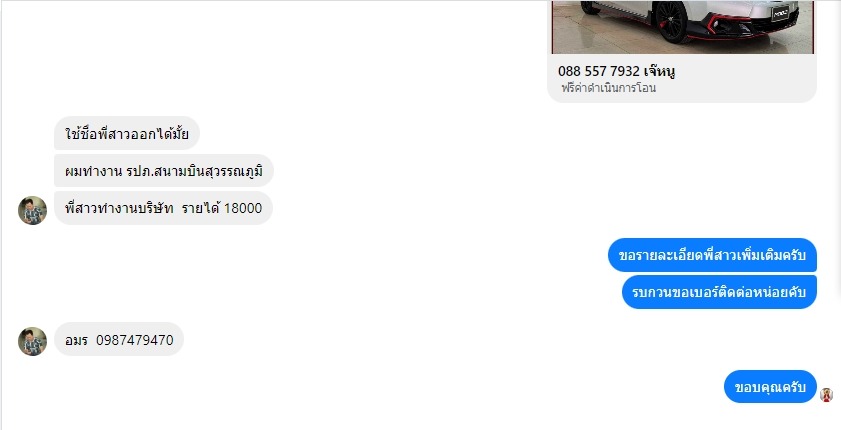Open the shared car photo preview
Viewport: 841px width, 430px height.
coord(682,27)
